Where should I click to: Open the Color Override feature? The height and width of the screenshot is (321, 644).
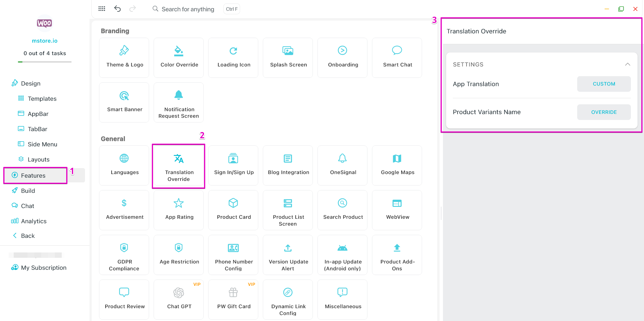(179, 58)
